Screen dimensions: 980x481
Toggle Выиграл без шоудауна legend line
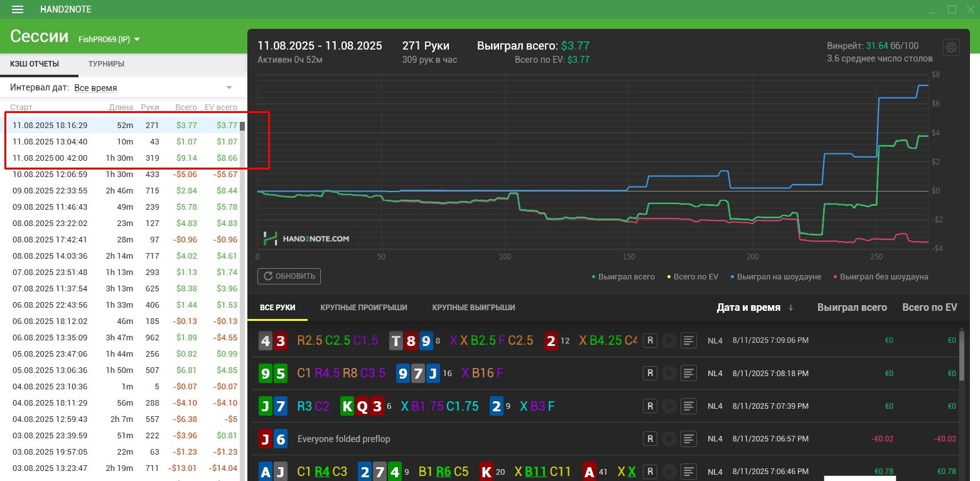(880, 276)
